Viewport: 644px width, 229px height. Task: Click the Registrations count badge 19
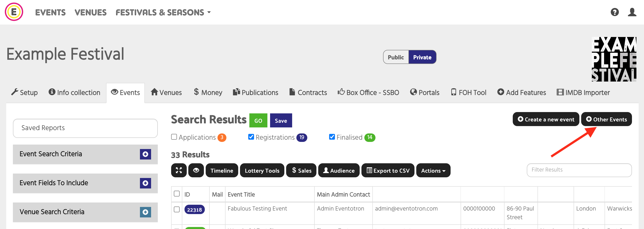click(x=302, y=137)
